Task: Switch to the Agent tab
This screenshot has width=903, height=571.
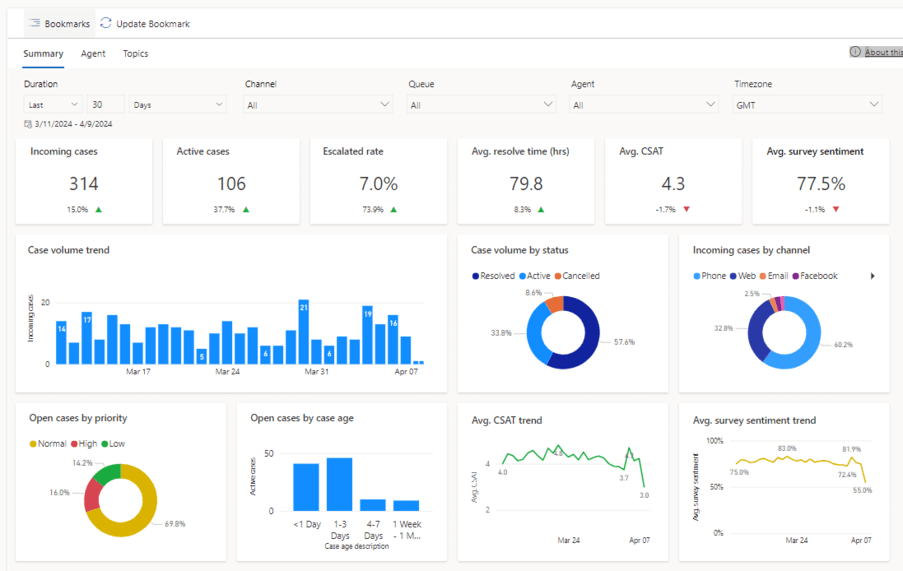Action: [x=93, y=54]
